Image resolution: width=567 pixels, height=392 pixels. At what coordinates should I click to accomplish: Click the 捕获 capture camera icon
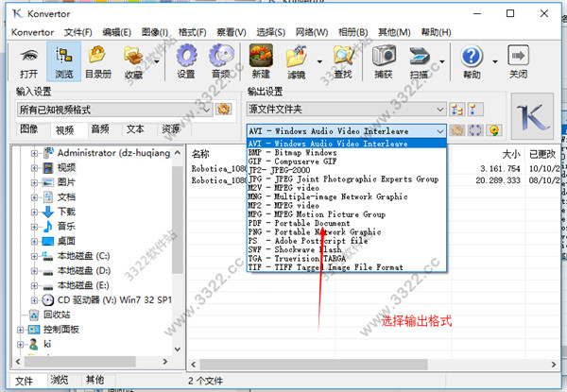tap(384, 56)
